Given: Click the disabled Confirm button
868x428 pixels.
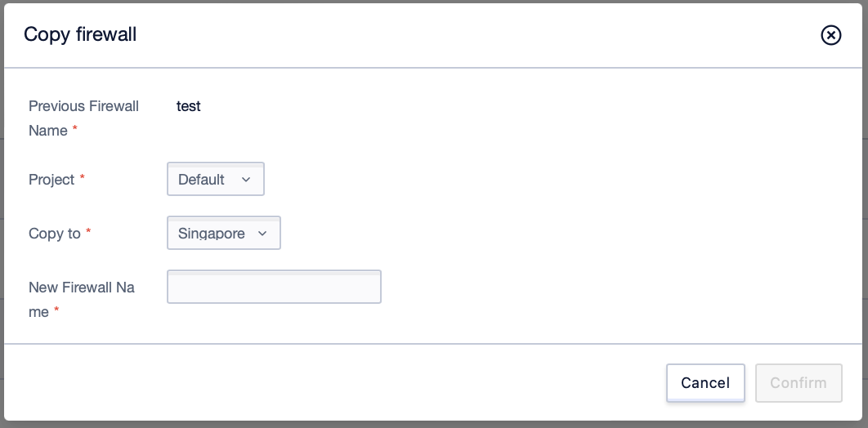Looking at the screenshot, I should pyautogui.click(x=799, y=382).
